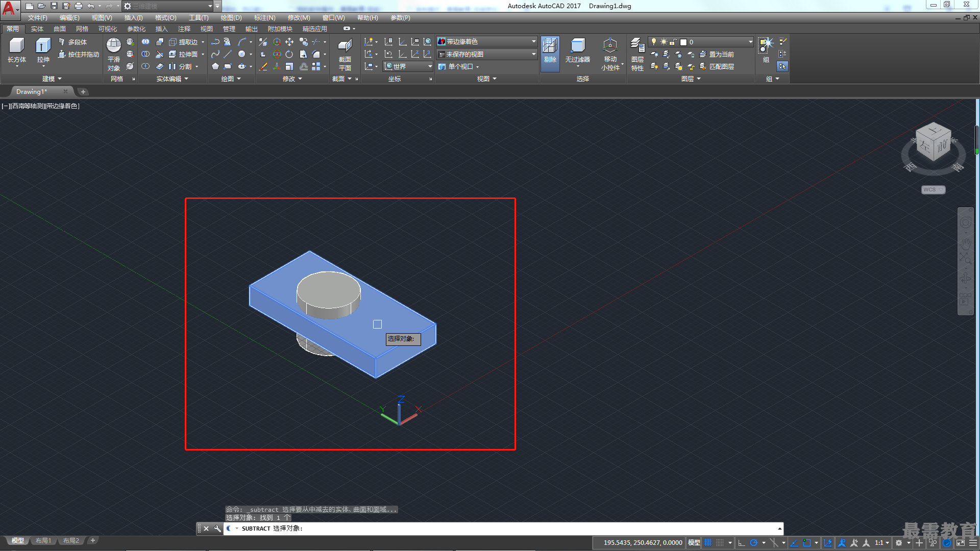Open the Home (常用) ribbon tab
This screenshot has width=980, height=551.
tap(13, 29)
